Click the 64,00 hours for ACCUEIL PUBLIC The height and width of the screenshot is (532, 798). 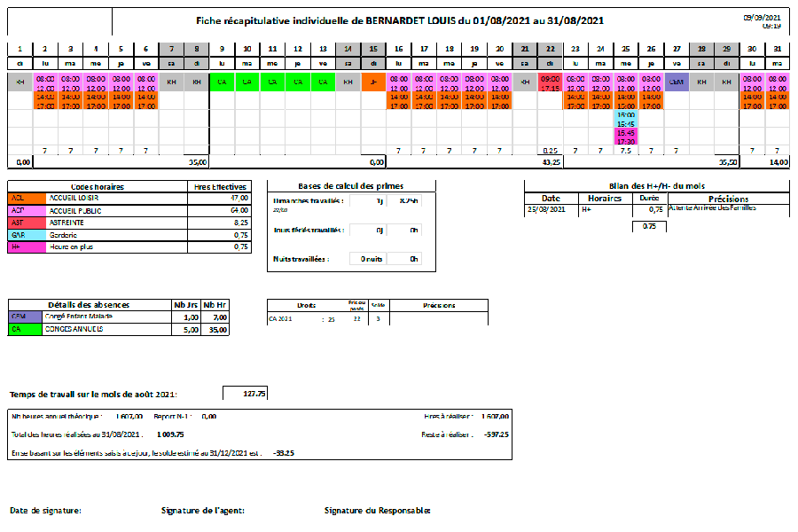pyautogui.click(x=239, y=210)
